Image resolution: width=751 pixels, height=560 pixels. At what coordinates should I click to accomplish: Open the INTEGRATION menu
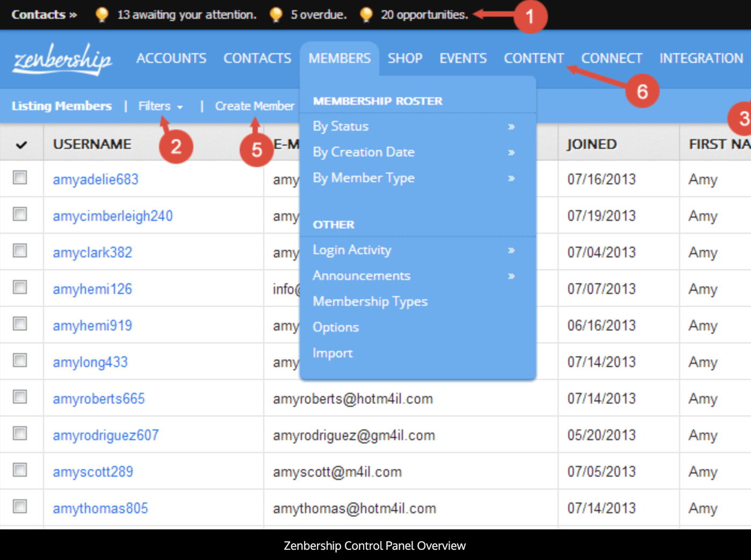[701, 58]
